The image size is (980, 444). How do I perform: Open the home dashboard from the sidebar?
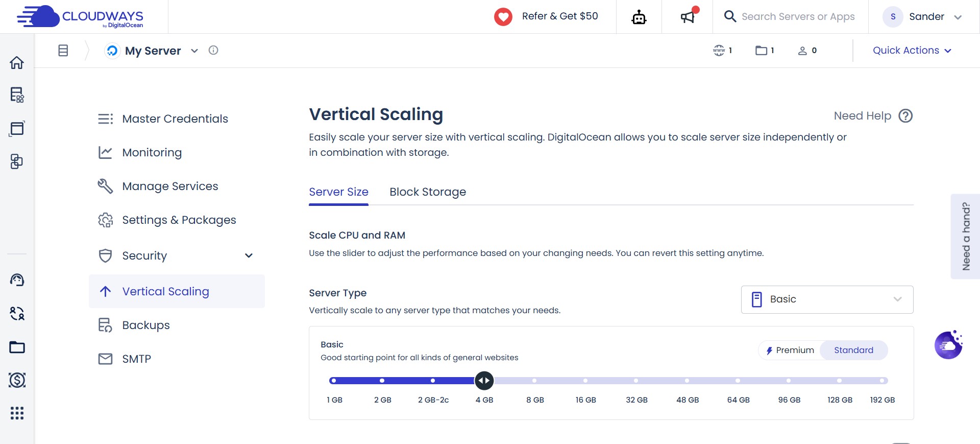tap(17, 62)
